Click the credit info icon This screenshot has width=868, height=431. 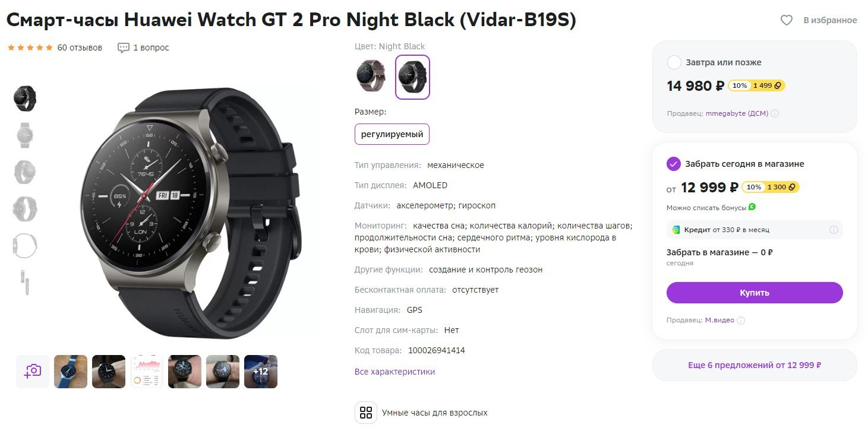point(834,230)
